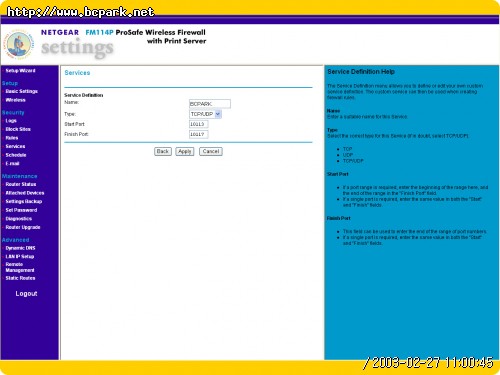Open Block Sites in sidebar
The height and width of the screenshot is (375, 500).
tap(18, 129)
